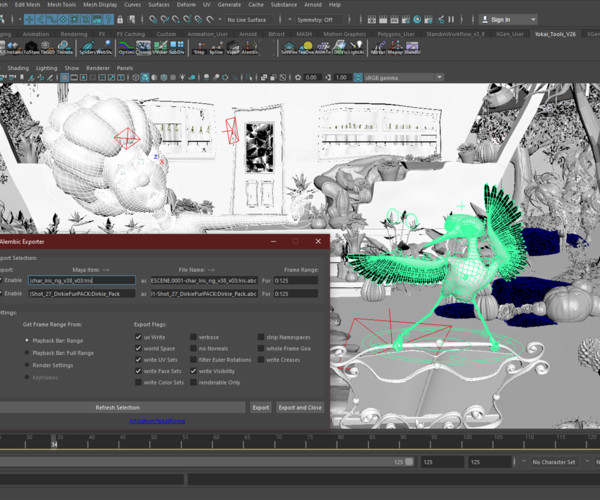600x500 pixels.
Task: Expand the No Character Set dropdown
Action: pyautogui.click(x=555, y=462)
